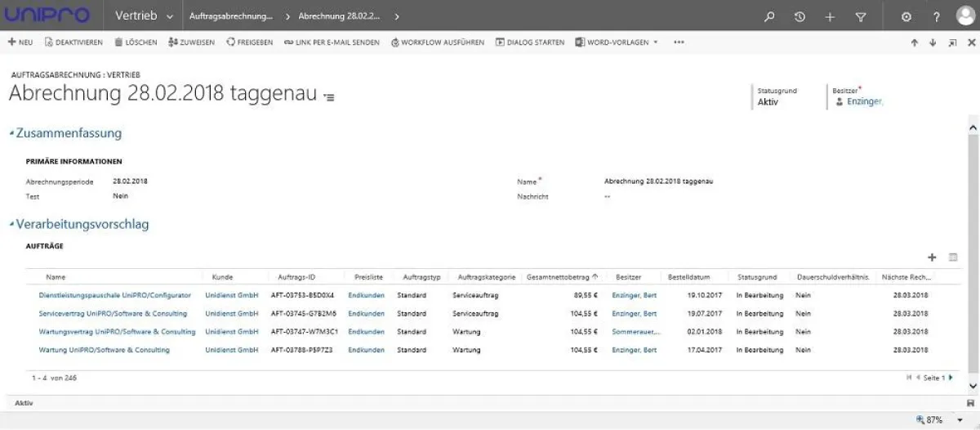
Task: Open the Word-Vorlagen dropdown
Action: pos(616,43)
